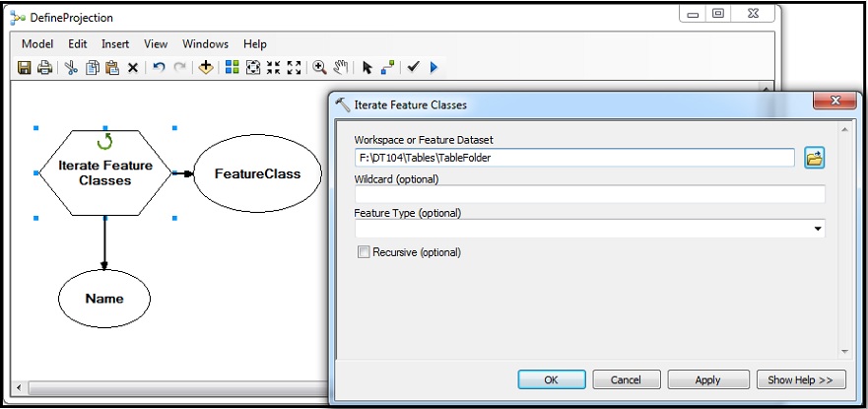Click the Save model icon

coord(26,68)
